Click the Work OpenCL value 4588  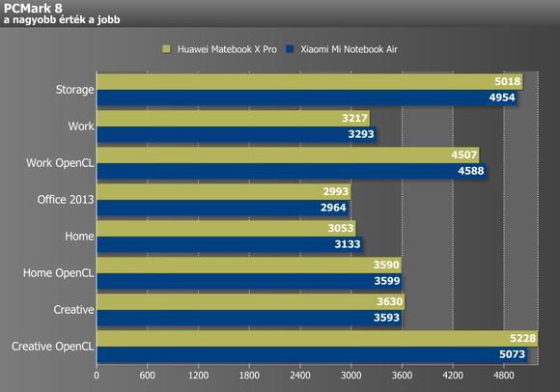point(471,171)
